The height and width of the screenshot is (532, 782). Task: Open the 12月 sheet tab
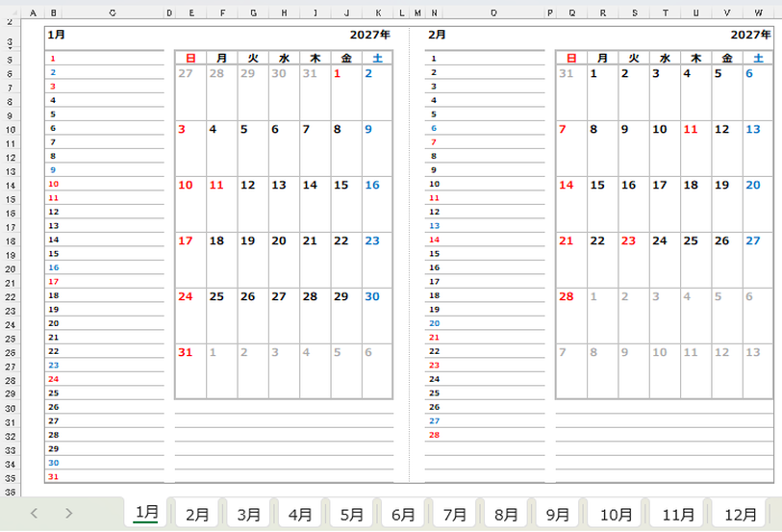tap(740, 514)
